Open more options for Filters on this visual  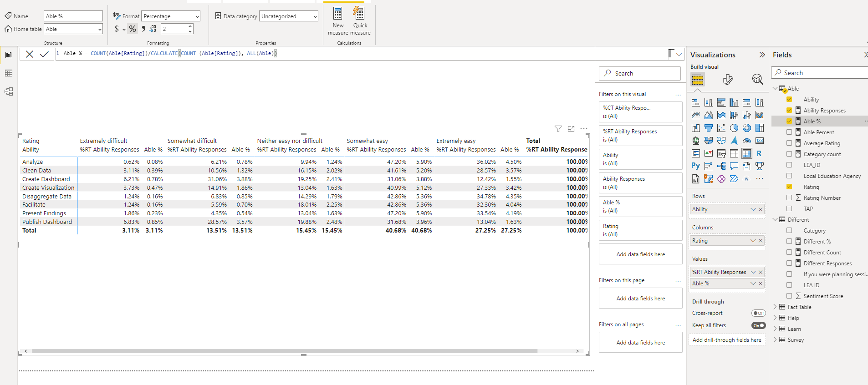click(x=678, y=95)
